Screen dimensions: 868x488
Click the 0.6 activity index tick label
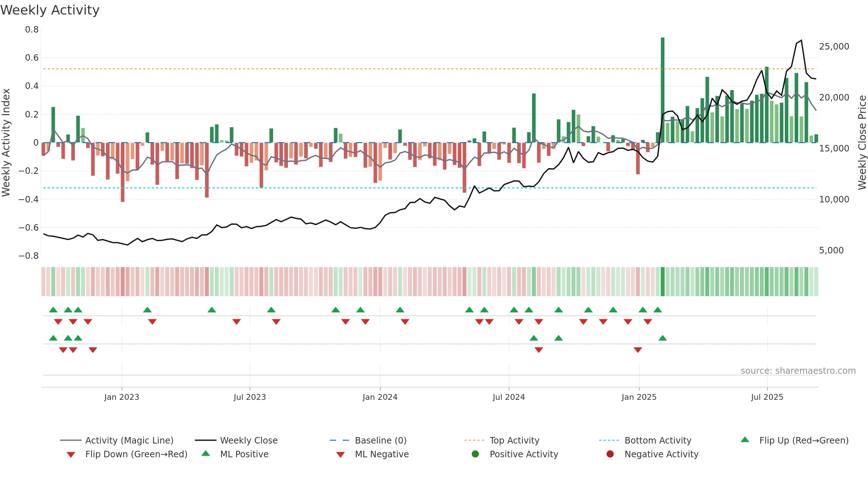32,58
